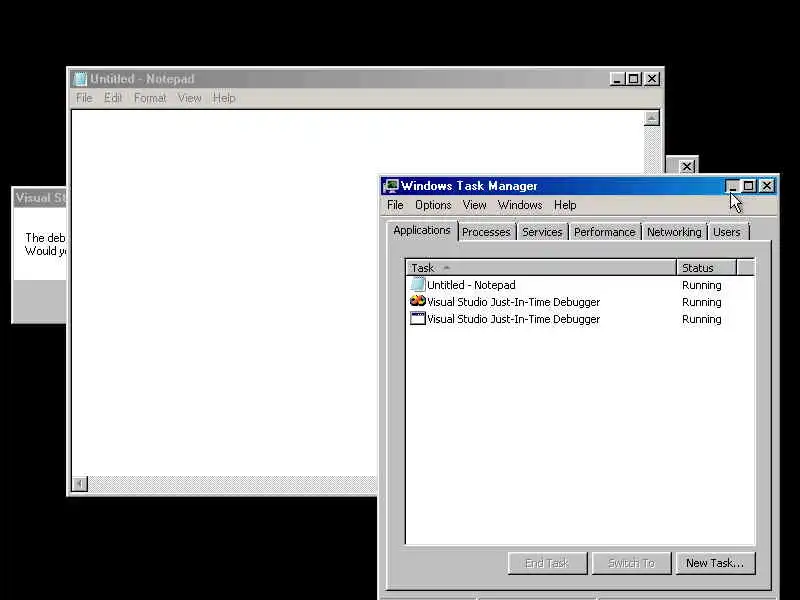Open File menu in Task Manager

pos(395,205)
